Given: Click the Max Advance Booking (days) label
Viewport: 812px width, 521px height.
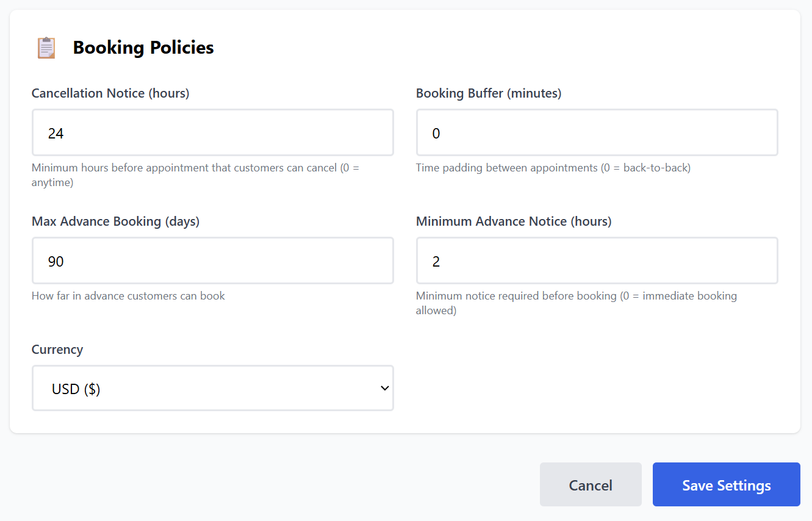Looking at the screenshot, I should [115, 221].
